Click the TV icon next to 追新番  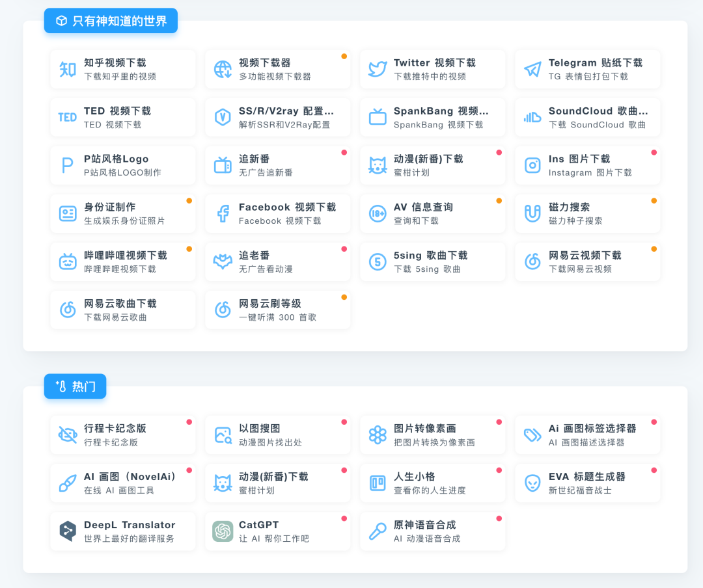(223, 165)
